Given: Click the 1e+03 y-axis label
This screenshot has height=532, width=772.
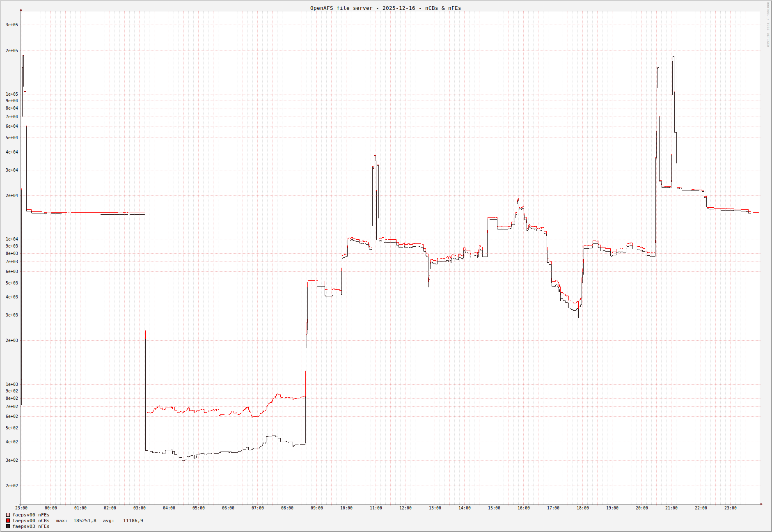Looking at the screenshot, I should click(x=12, y=385).
